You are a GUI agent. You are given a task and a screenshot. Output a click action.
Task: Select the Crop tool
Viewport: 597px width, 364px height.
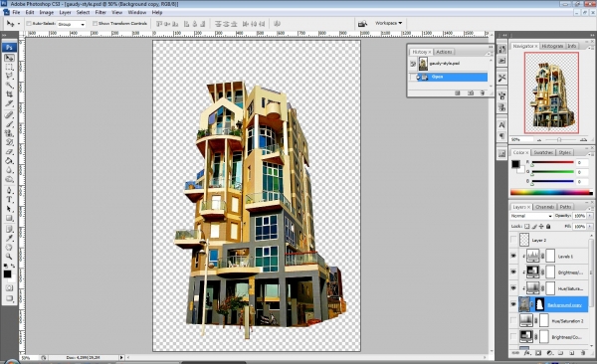(9, 94)
